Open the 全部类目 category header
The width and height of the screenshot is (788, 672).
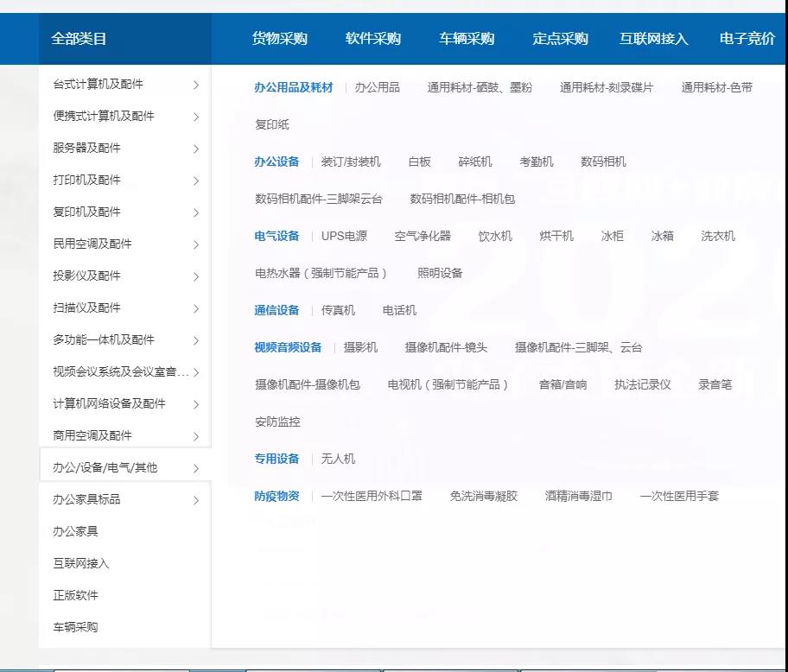pyautogui.click(x=79, y=39)
